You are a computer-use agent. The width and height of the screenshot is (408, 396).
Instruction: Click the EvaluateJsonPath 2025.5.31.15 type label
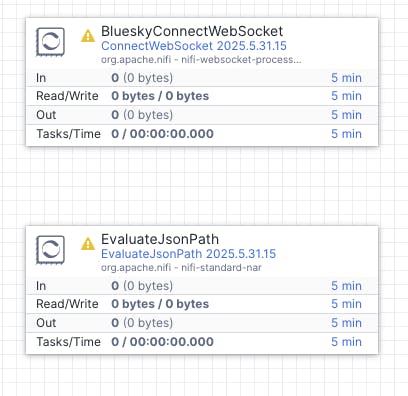pos(188,254)
